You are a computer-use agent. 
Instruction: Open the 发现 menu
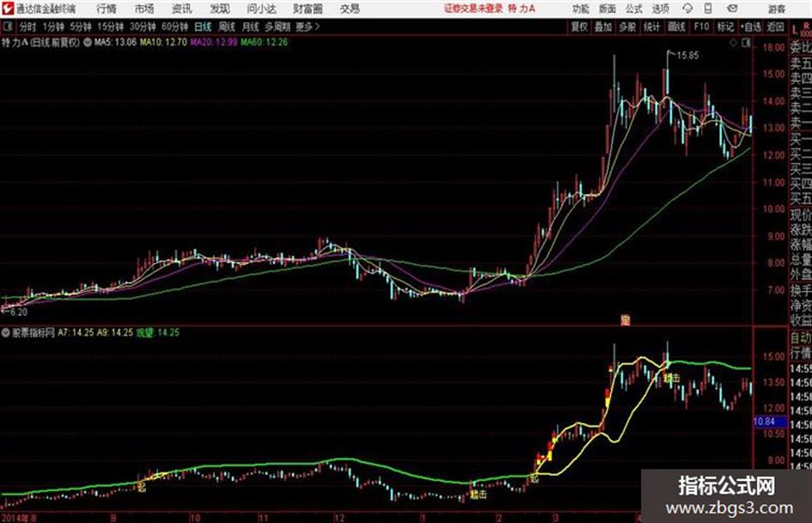(220, 9)
